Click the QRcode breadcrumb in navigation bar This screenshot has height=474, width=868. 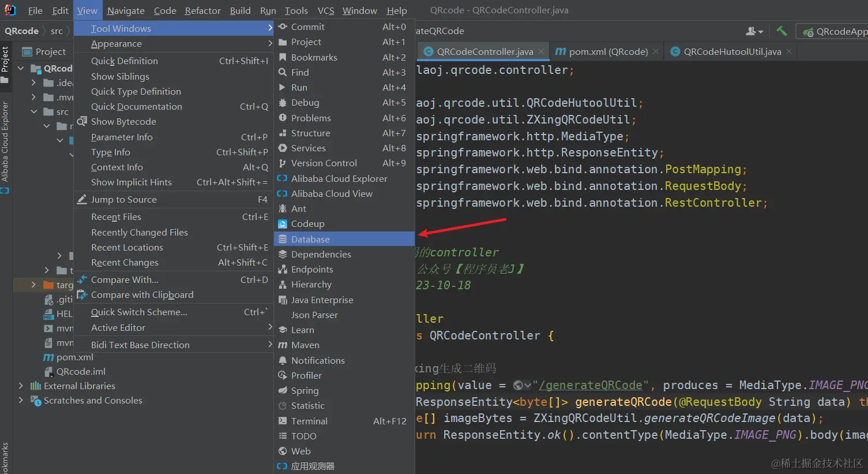(21, 31)
